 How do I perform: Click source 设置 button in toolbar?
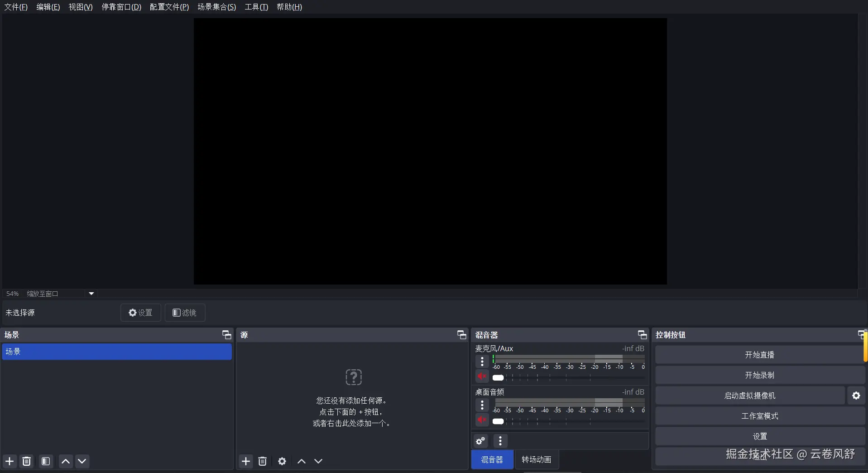click(x=141, y=313)
